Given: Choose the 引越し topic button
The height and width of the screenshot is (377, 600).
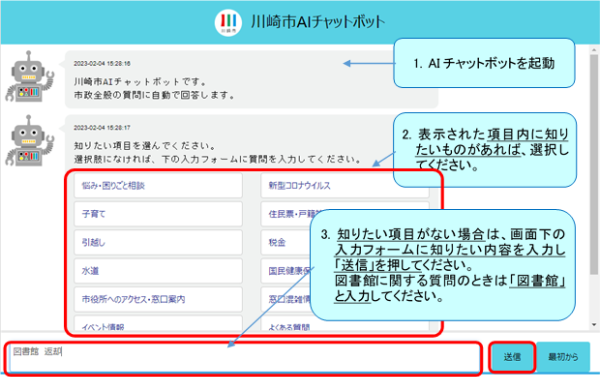Looking at the screenshot, I should [158, 242].
